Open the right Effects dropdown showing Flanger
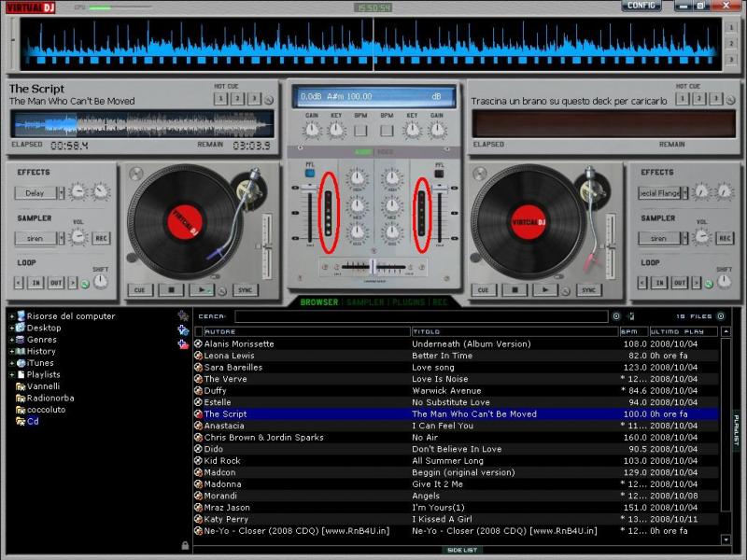 (x=685, y=193)
